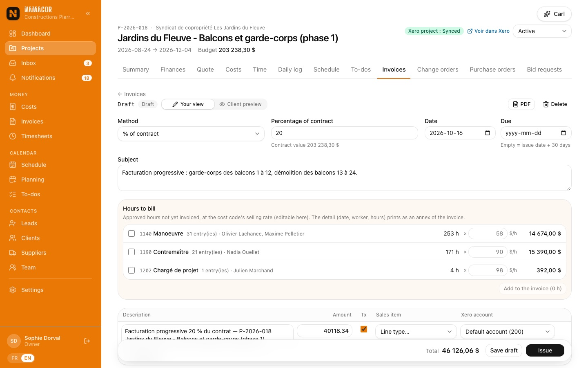Screen dimensions: 588x368
Task: Click the Subject text area
Action: [x=345, y=178]
